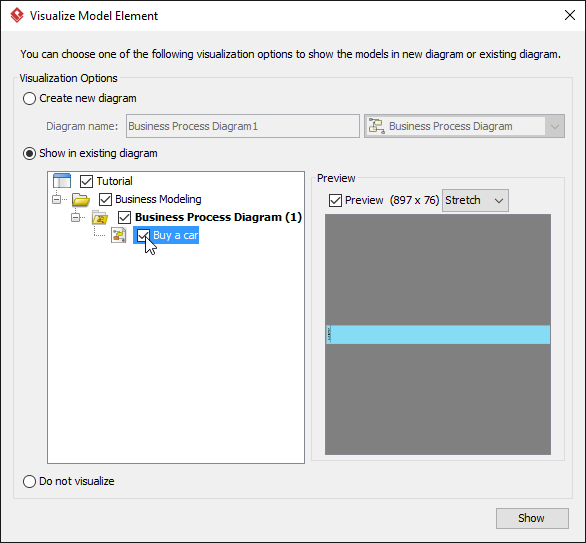Click the Buy a car diagram icon
586x543 pixels.
point(118,235)
